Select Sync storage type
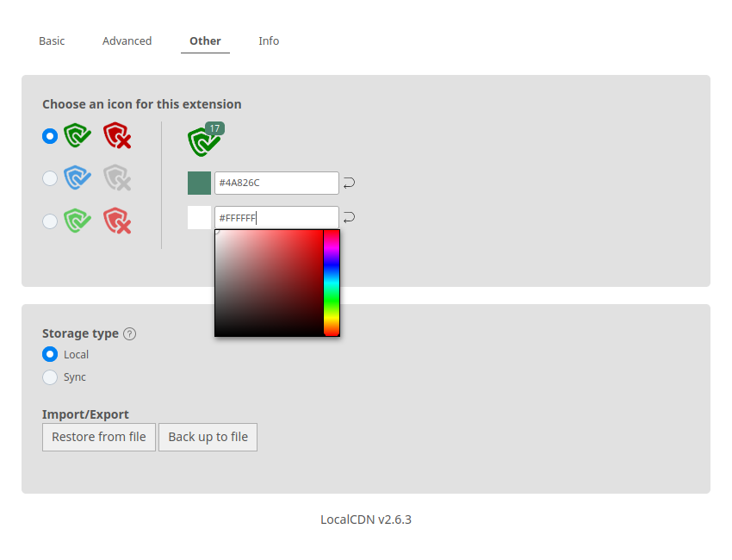This screenshot has height=560, width=732. coord(50,376)
